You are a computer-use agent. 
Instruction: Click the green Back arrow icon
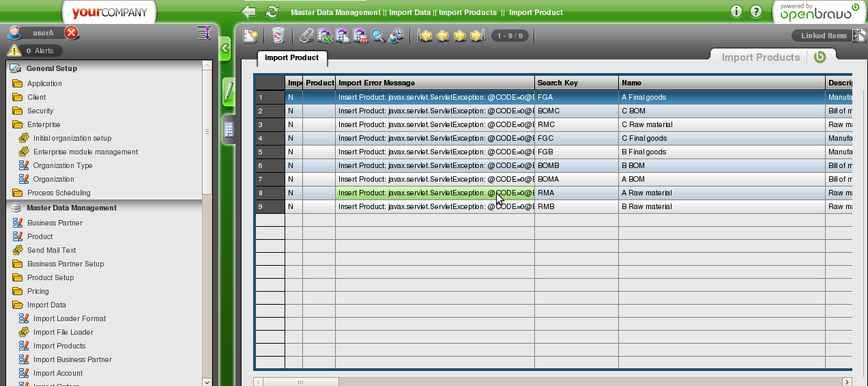point(249,12)
